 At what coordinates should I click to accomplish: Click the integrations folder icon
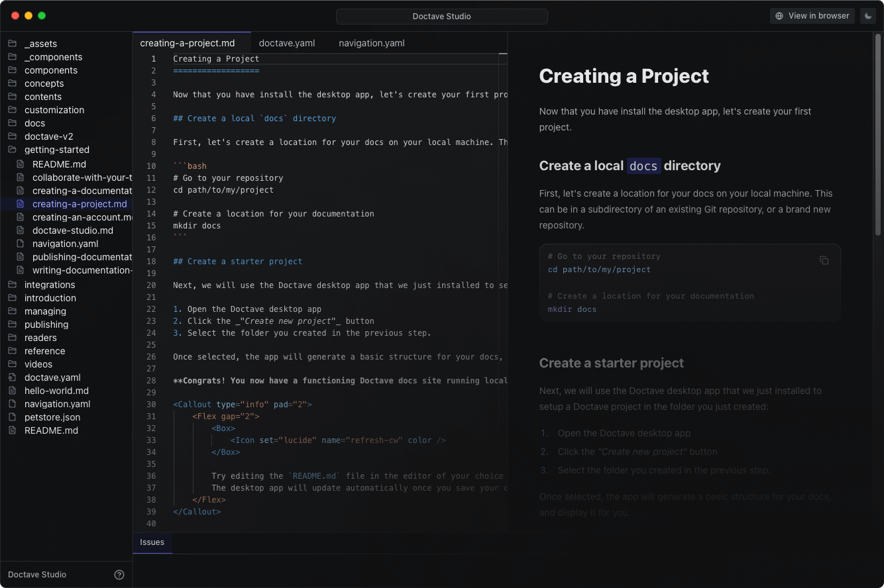point(12,285)
